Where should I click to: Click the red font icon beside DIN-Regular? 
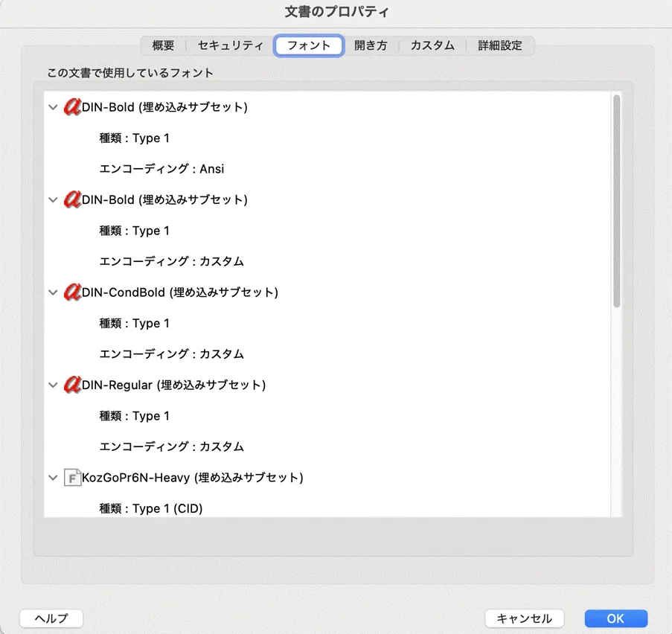(72, 385)
